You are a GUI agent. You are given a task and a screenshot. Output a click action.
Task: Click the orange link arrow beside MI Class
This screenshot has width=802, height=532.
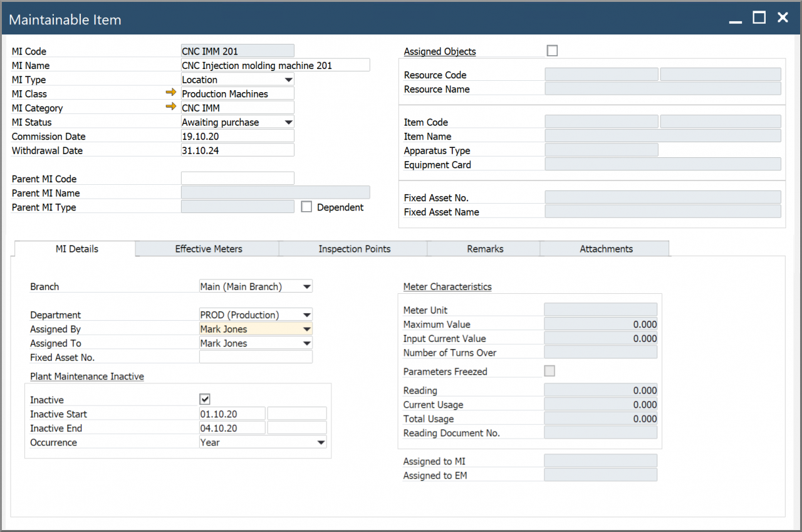[x=171, y=93]
